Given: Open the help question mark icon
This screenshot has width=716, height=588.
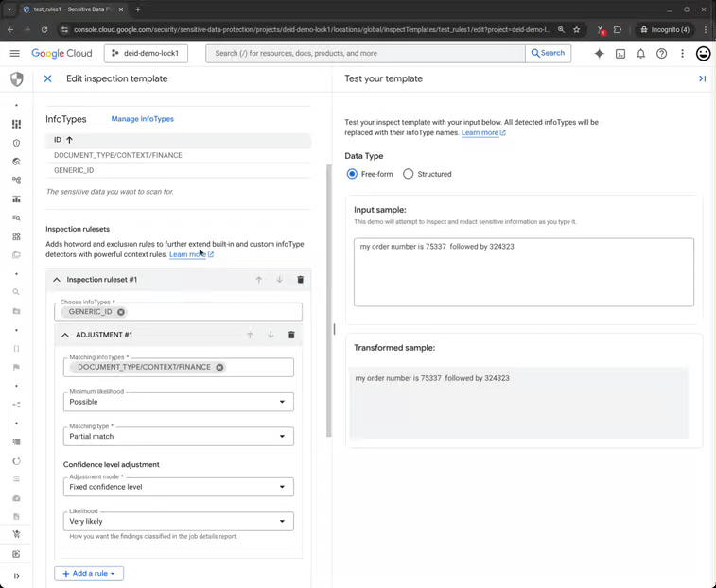Looking at the screenshot, I should [661, 54].
